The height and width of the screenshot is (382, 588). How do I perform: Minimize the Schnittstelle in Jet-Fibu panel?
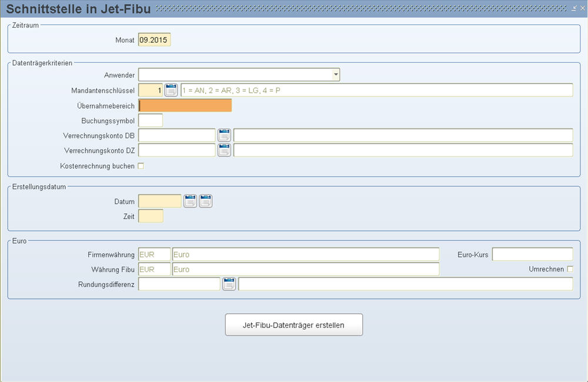pyautogui.click(x=574, y=8)
